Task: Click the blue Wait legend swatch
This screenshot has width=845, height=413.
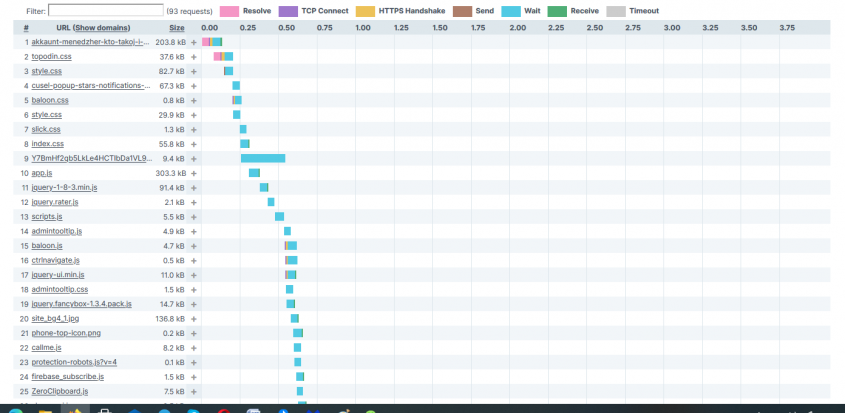Action: click(x=504, y=10)
